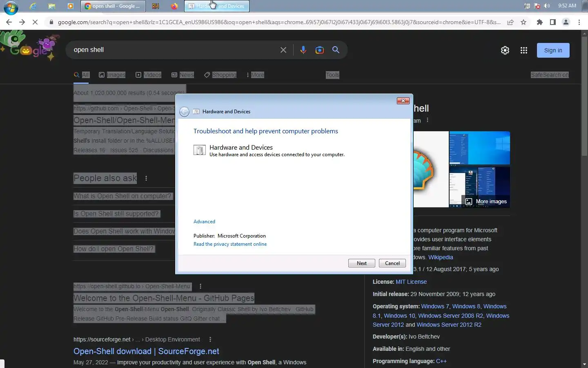Bookmark this page with star icon
This screenshot has width=588, height=368.
coord(523,22)
